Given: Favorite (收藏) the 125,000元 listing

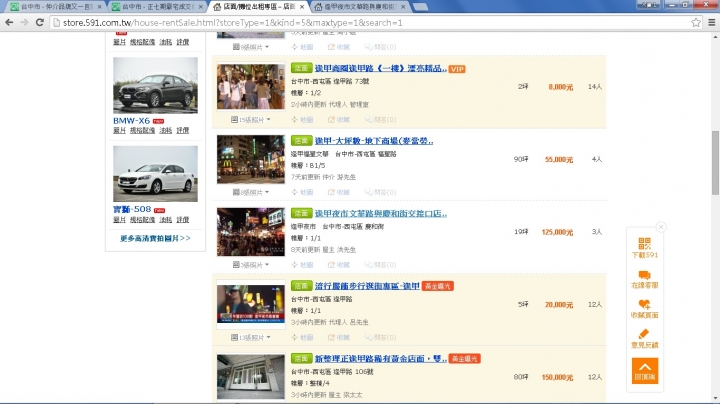Looking at the screenshot, I should pyautogui.click(x=339, y=265).
